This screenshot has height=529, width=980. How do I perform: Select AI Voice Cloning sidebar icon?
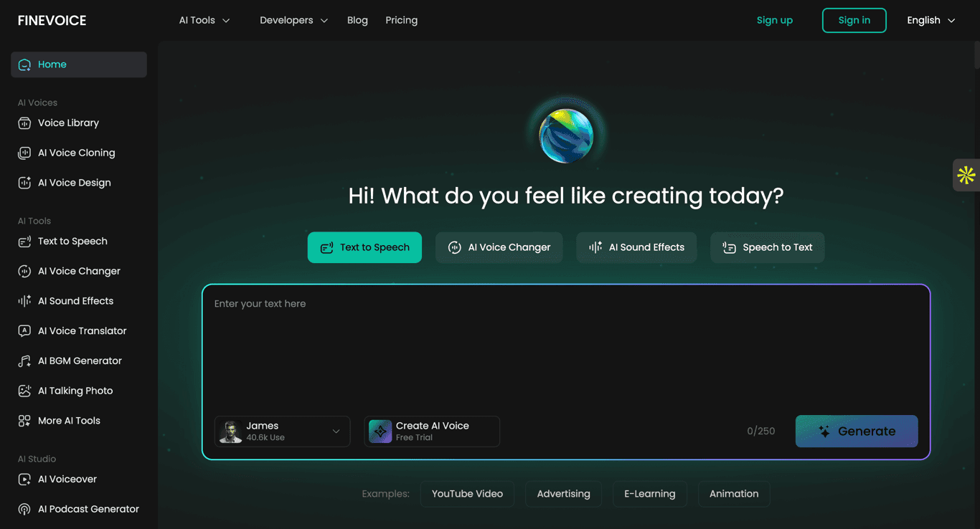[24, 153]
